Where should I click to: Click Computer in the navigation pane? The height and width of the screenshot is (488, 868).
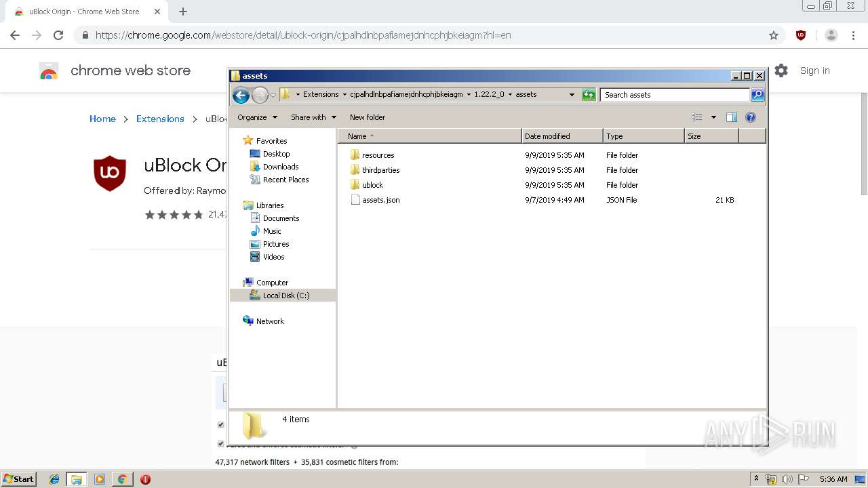pyautogui.click(x=272, y=283)
